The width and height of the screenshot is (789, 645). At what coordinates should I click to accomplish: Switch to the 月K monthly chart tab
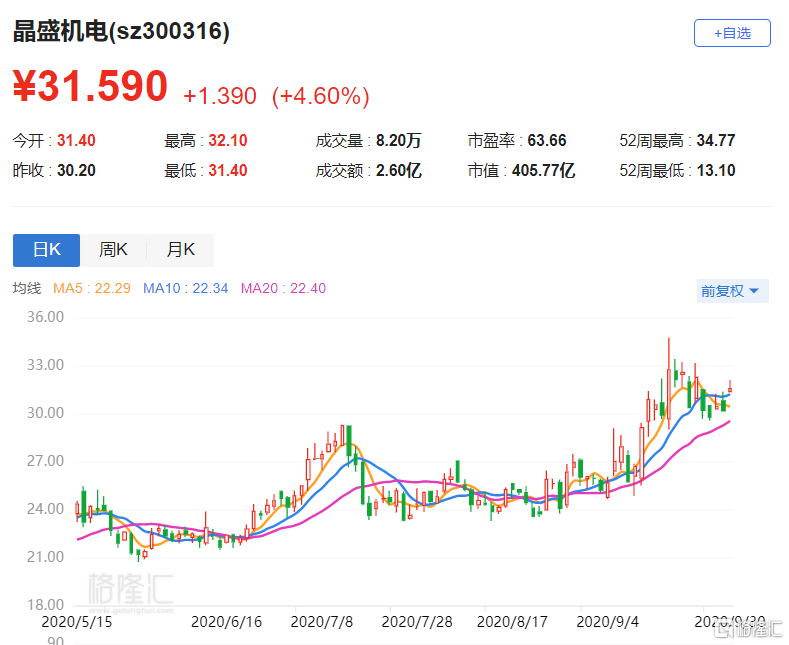[x=181, y=250]
